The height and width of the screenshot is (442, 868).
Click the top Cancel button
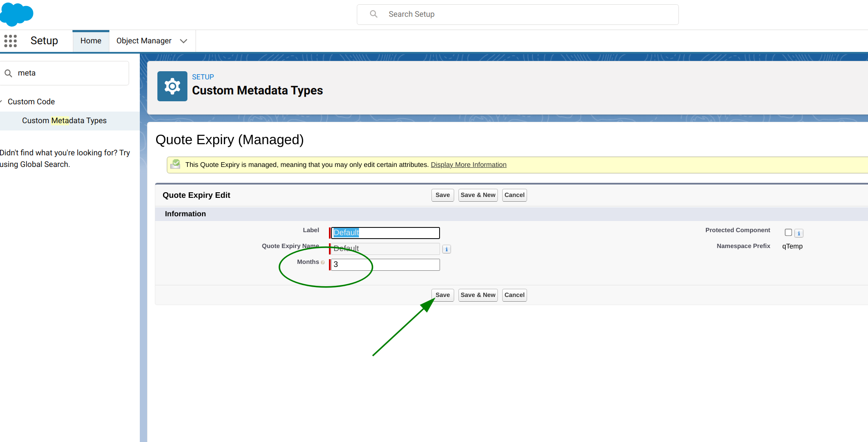(514, 195)
